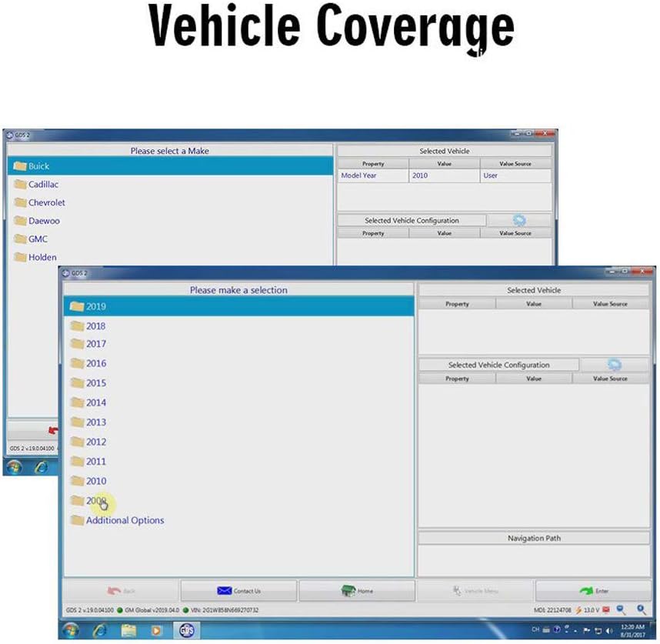Image resolution: width=660 pixels, height=644 pixels.
Task: Select Cadillac in the back window
Action: tap(170, 185)
